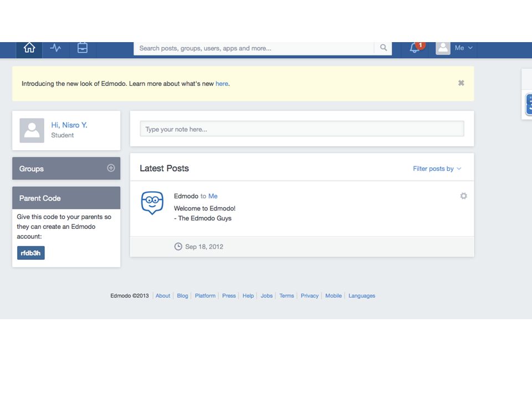Open the 'Me' link in post

pyautogui.click(x=213, y=196)
